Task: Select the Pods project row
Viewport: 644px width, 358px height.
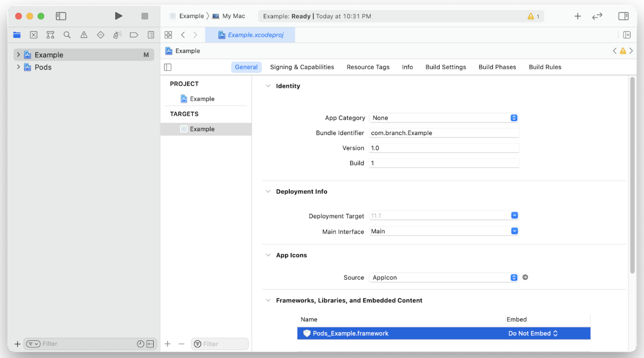Action: click(84, 67)
